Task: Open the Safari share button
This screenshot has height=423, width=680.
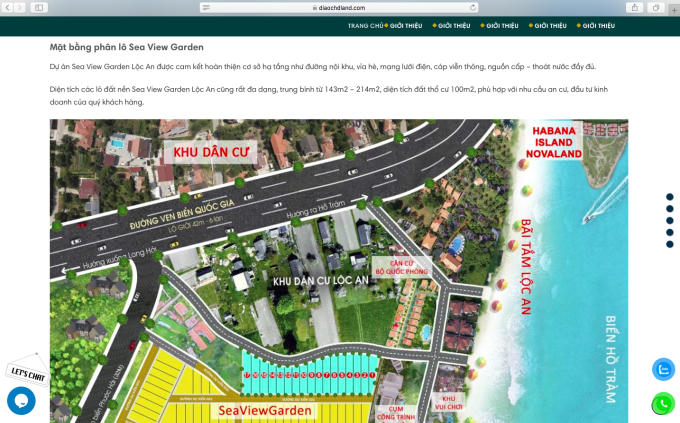Action: pos(635,7)
